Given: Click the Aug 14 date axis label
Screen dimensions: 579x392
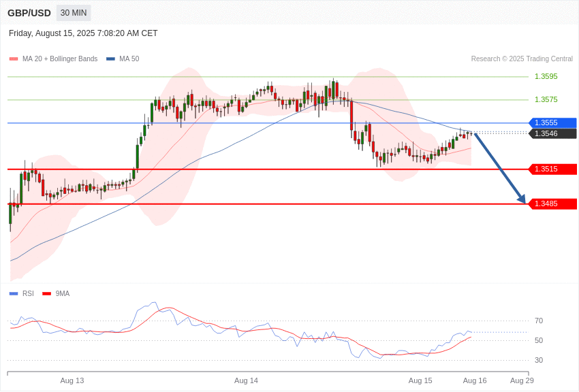Looking at the screenshot, I should 247,380.
